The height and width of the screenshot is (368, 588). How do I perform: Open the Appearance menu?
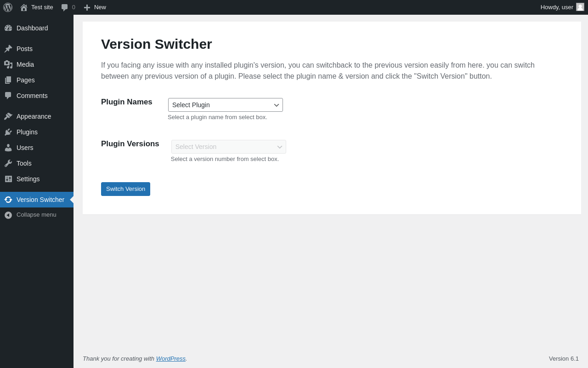tap(37, 116)
